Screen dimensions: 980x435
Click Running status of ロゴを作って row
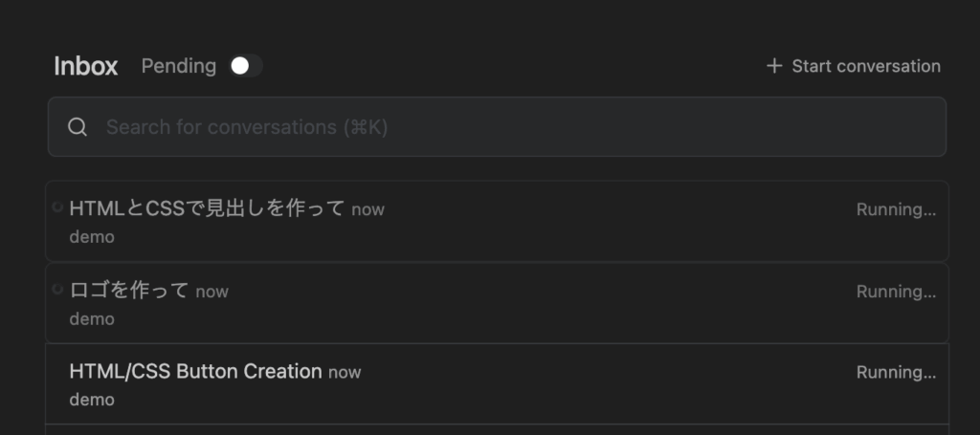coord(896,292)
